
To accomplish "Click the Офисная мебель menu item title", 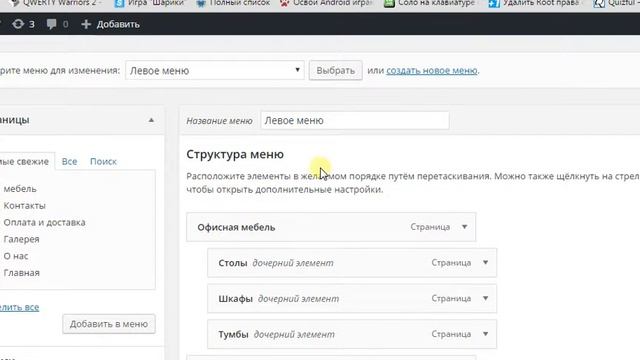I will (236, 227).
